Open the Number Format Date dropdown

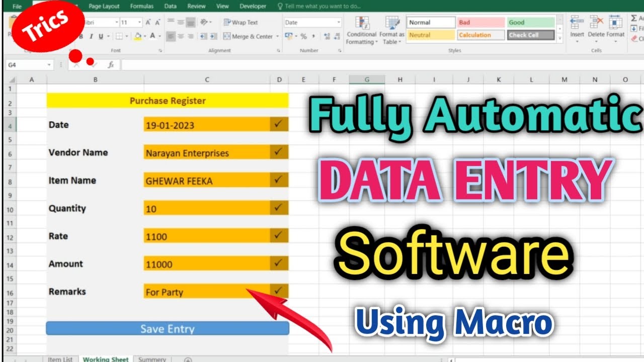[339, 22]
